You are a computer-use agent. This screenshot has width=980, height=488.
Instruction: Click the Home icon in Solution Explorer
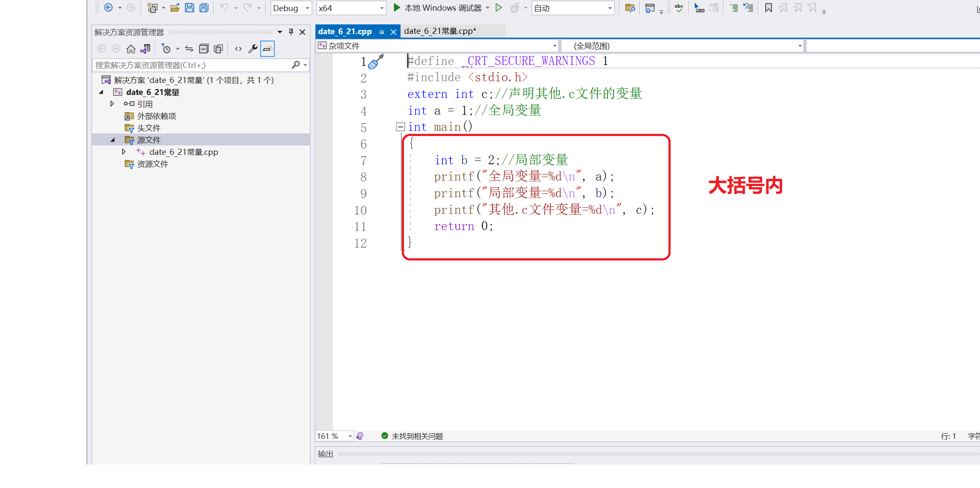131,49
